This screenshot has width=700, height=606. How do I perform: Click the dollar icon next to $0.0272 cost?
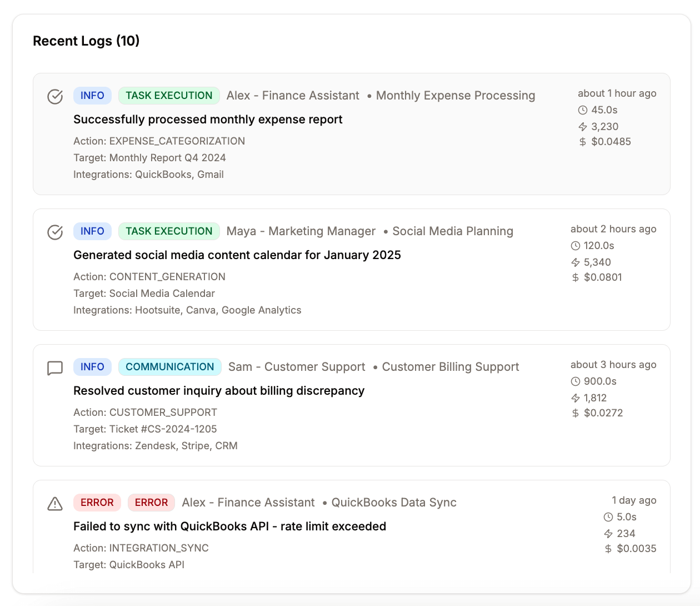(576, 413)
